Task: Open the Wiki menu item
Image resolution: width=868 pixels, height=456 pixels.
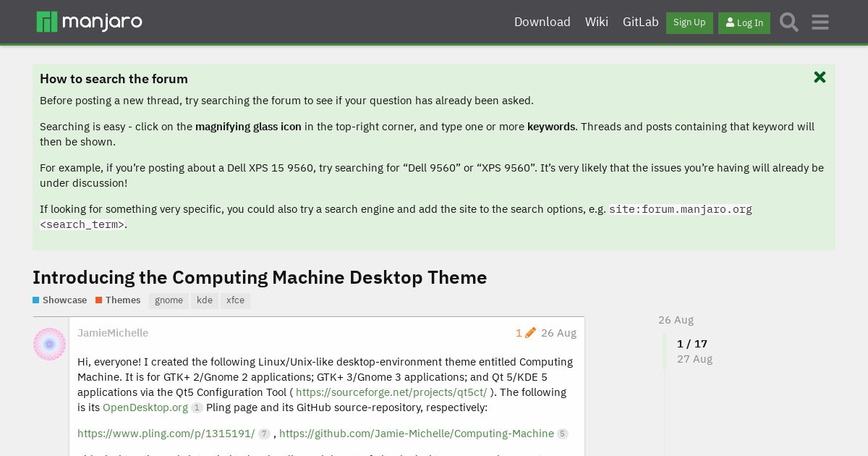Action: (x=597, y=22)
